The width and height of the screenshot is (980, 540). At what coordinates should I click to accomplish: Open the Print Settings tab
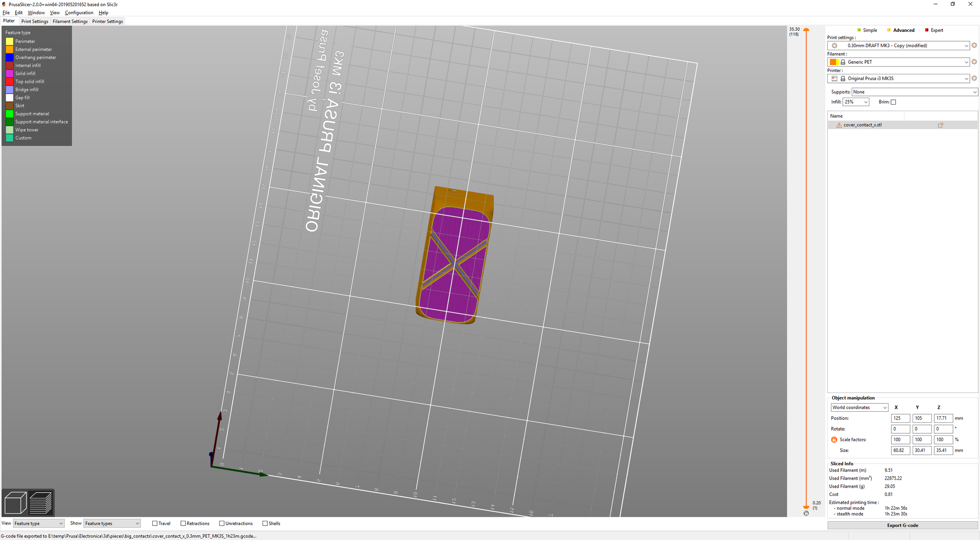click(x=35, y=21)
